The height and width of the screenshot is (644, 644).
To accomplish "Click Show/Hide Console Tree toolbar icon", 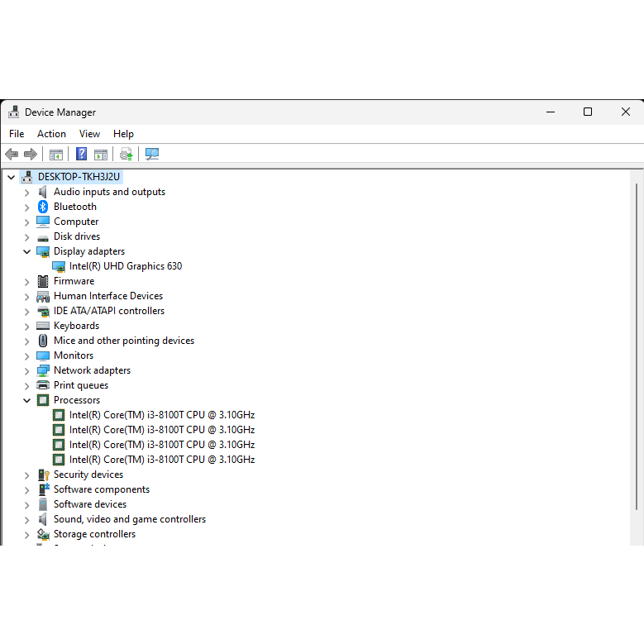I will click(56, 154).
